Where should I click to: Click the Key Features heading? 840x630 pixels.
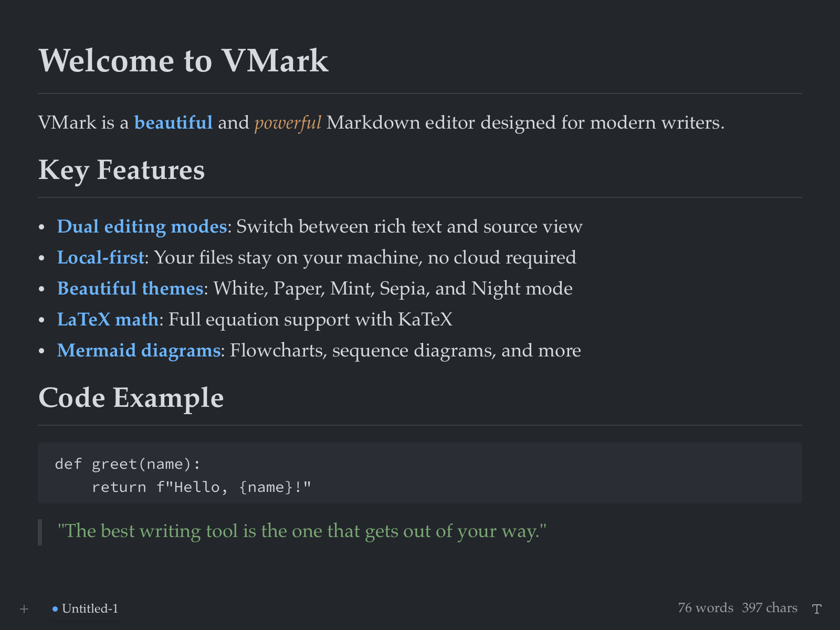pyautogui.click(x=121, y=170)
